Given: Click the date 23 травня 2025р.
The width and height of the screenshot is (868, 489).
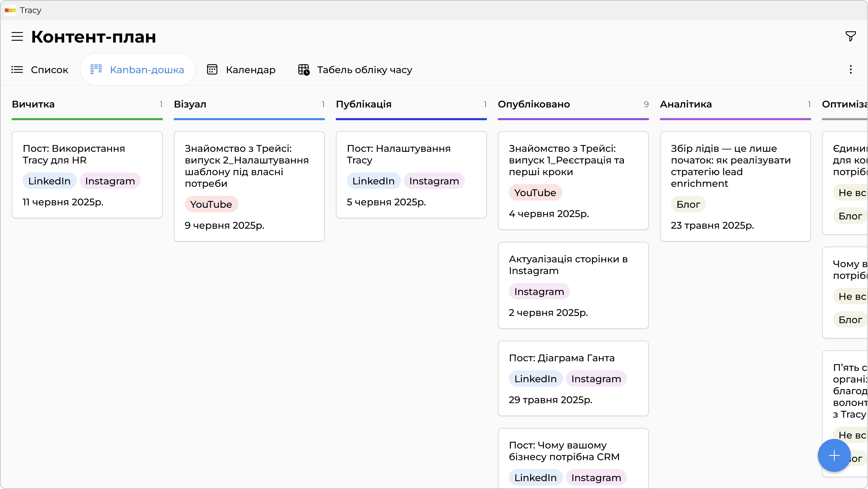Looking at the screenshot, I should point(712,225).
